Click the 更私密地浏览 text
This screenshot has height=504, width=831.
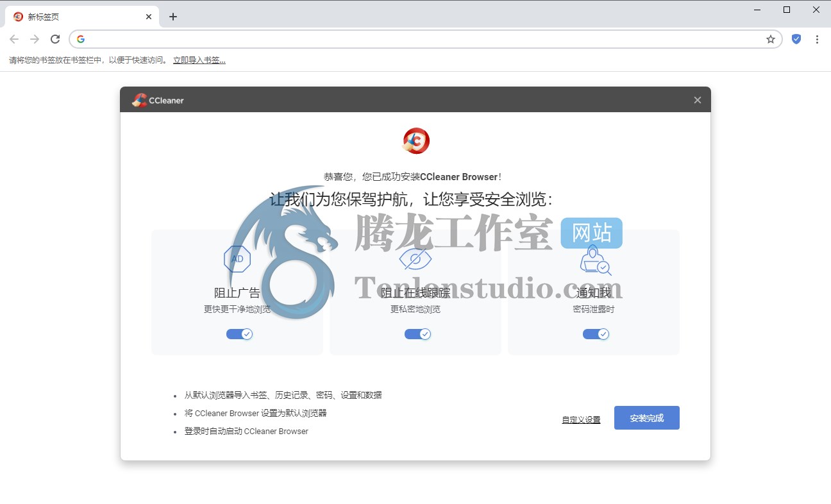(x=415, y=309)
